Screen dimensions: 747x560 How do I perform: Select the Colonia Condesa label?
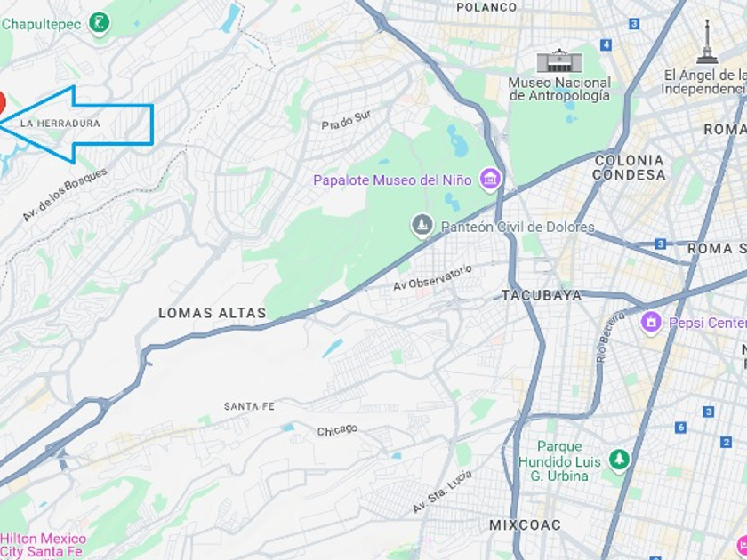629,168
